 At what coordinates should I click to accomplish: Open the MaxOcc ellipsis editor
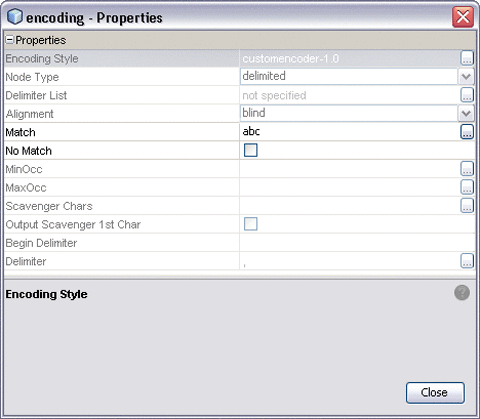tap(467, 187)
